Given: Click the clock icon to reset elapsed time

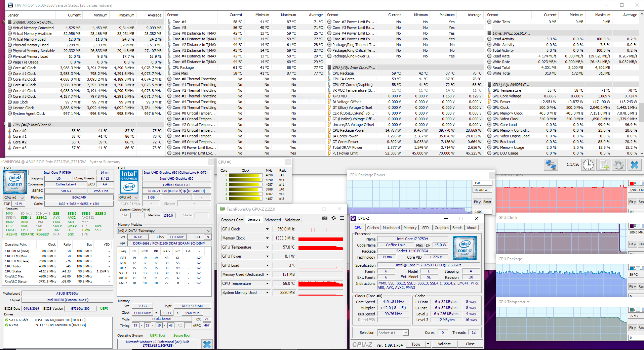Looking at the screenshot, I should [588, 165].
